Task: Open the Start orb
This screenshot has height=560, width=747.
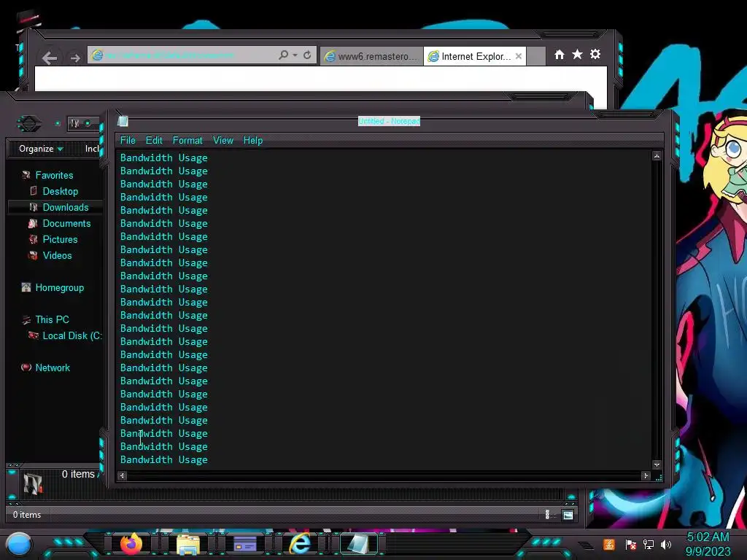Action: (19, 545)
